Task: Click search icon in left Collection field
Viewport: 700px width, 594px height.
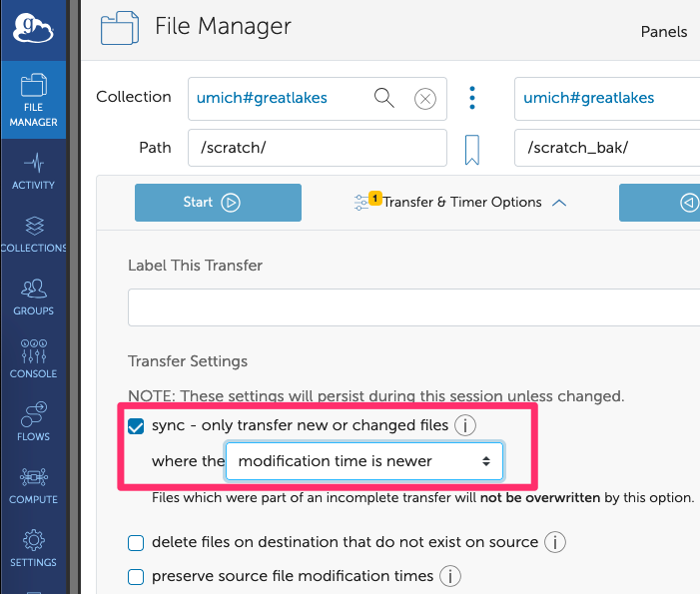Action: click(x=383, y=98)
